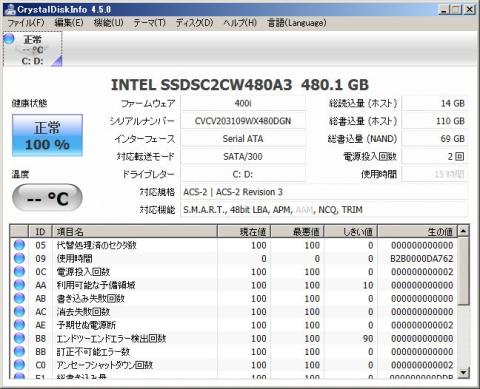
Task: Click the blue status orb in disk tab
Action: [9, 39]
